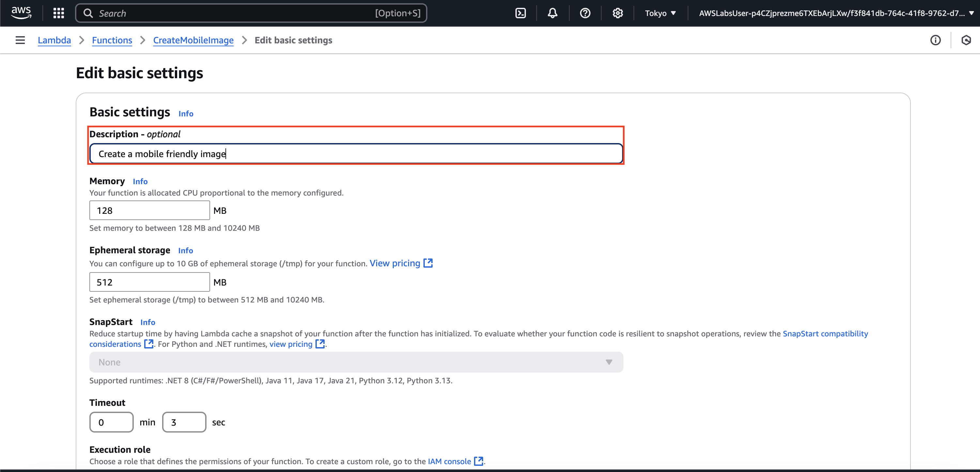Click the Memory MB input field
980x472 pixels.
coord(149,211)
